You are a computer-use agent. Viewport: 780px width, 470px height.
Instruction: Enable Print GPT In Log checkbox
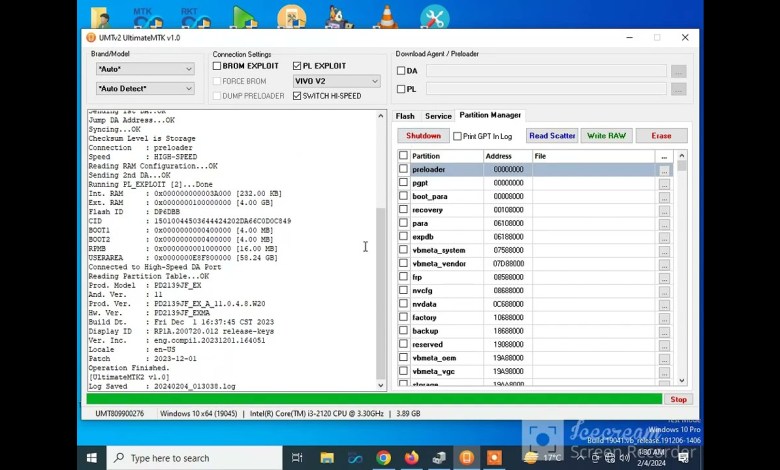[x=457, y=136]
